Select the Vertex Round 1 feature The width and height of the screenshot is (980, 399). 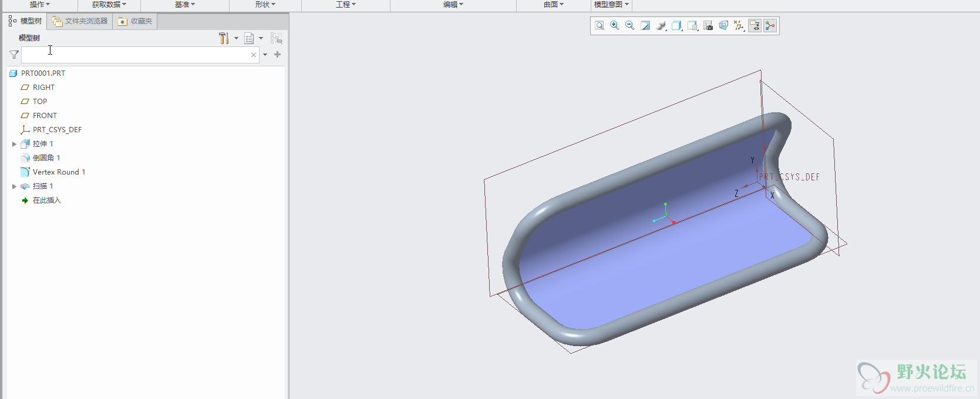pyautogui.click(x=59, y=172)
